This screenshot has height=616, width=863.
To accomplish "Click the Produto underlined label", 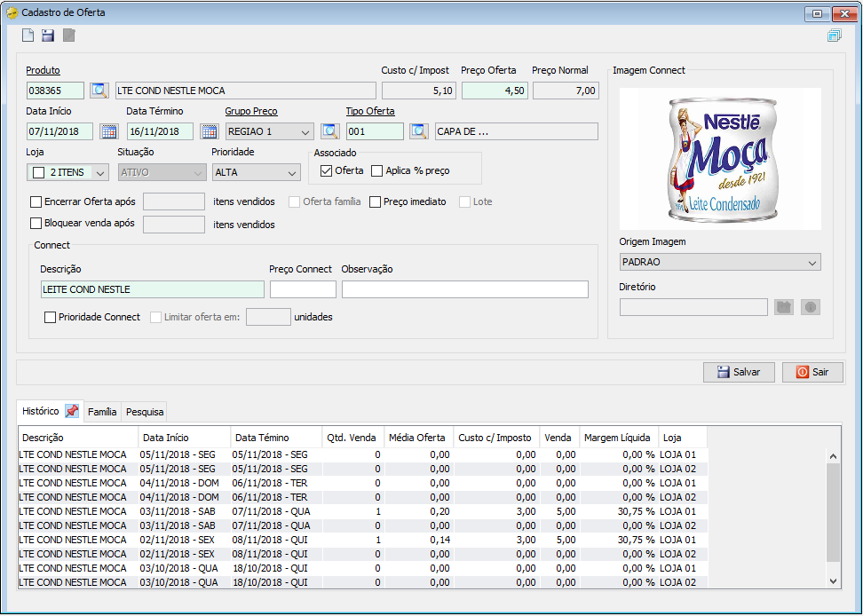I will coord(43,70).
